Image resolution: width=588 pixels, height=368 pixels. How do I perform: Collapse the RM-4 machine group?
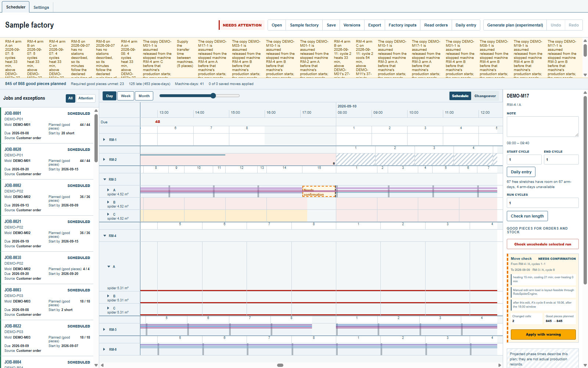pyautogui.click(x=105, y=236)
